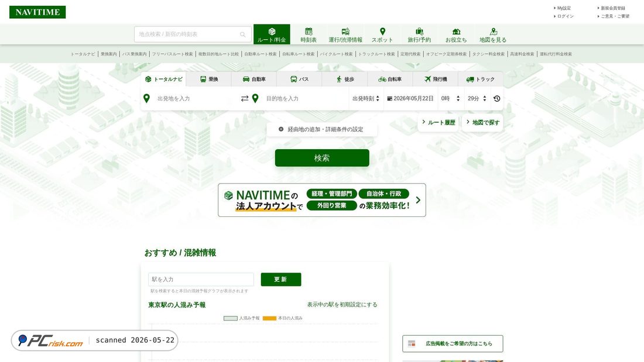Select the 自動車 car route tab
This screenshot has width=644, height=362.
coord(254,79)
